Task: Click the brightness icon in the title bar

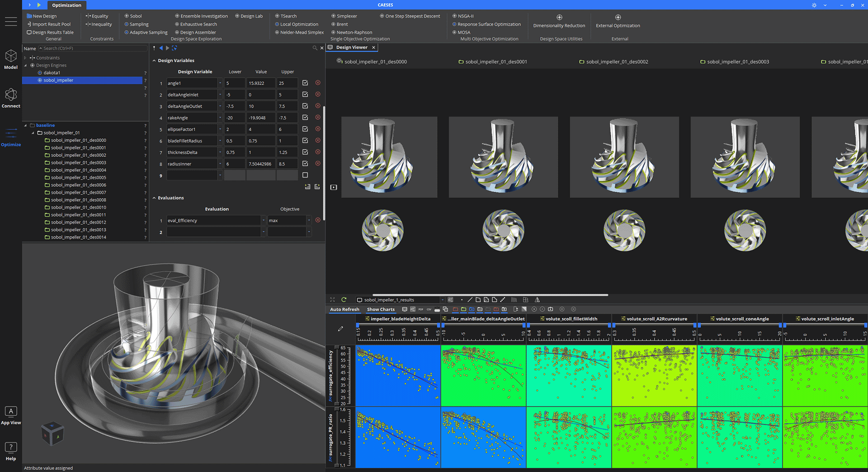Action: point(814,5)
